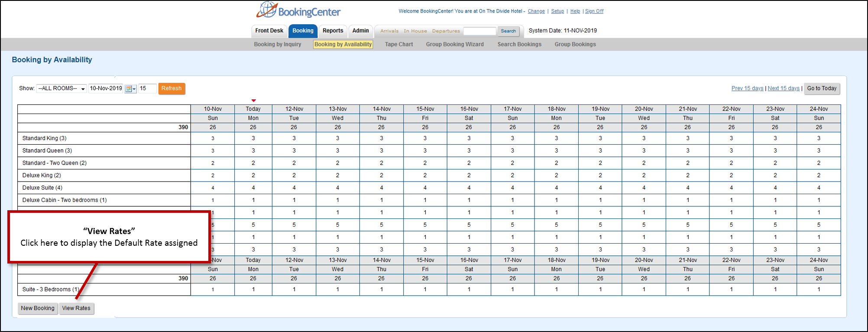This screenshot has height=332, width=868.
Task: Open the ALL ROOMS dropdown
Action: click(62, 88)
